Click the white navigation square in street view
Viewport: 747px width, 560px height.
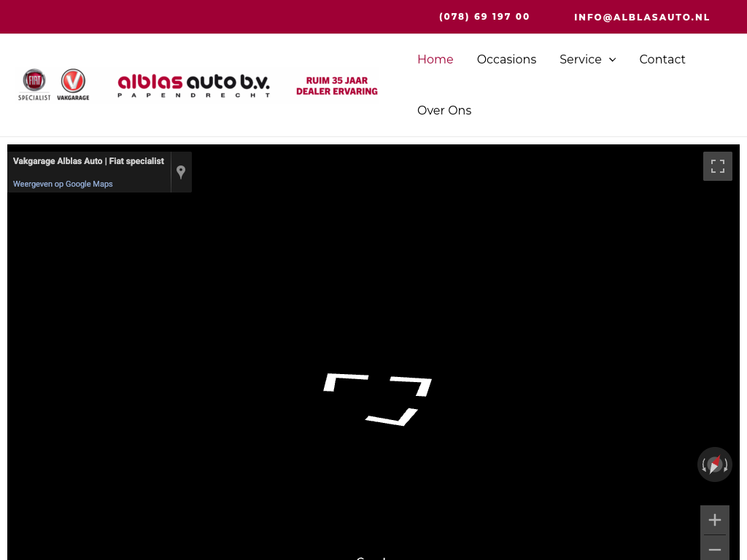377,399
